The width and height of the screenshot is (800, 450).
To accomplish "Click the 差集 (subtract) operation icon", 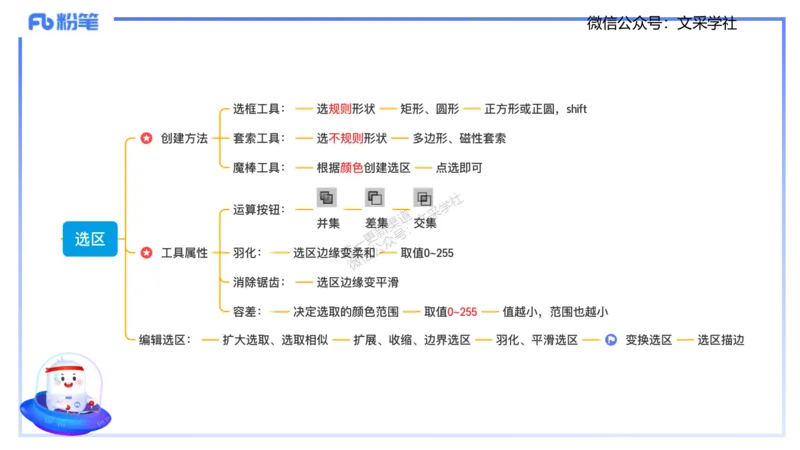I will (x=375, y=197).
